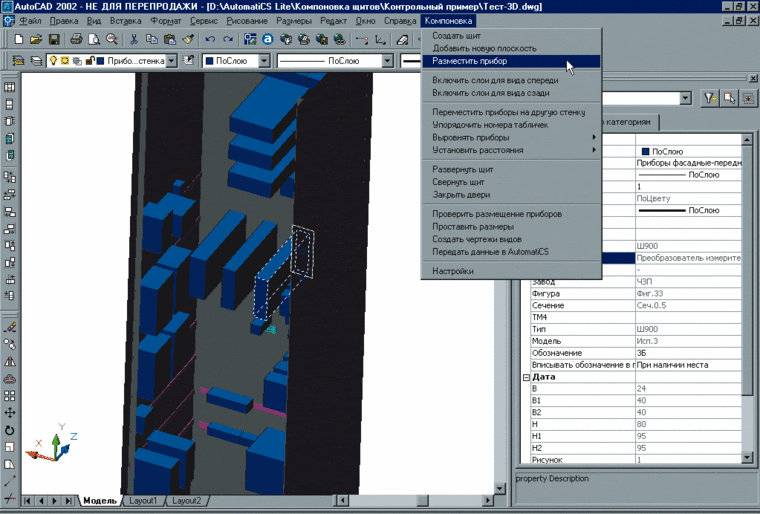This screenshot has height=514, width=760.
Task: Expand the 'Выровнять приборы' submenu
Action: [511, 137]
